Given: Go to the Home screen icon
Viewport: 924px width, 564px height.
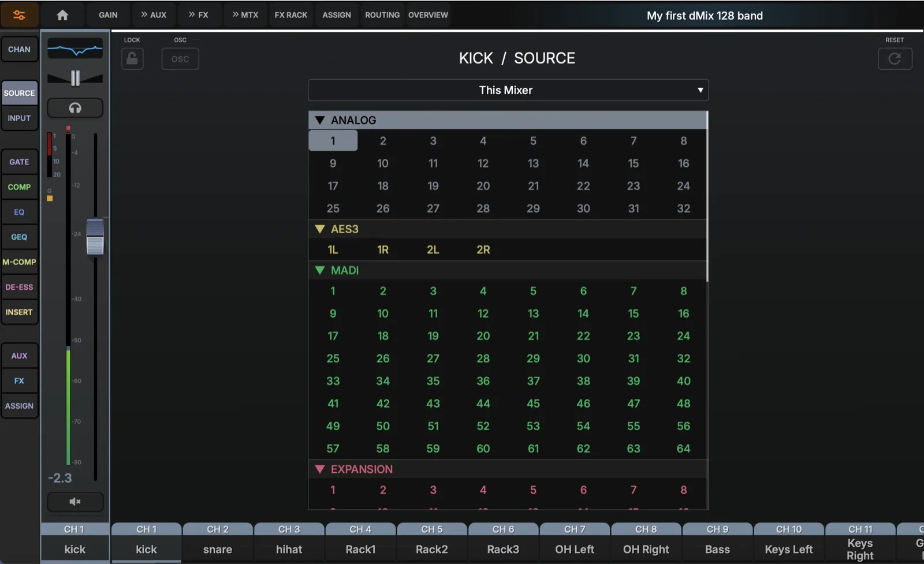Looking at the screenshot, I should (x=62, y=15).
